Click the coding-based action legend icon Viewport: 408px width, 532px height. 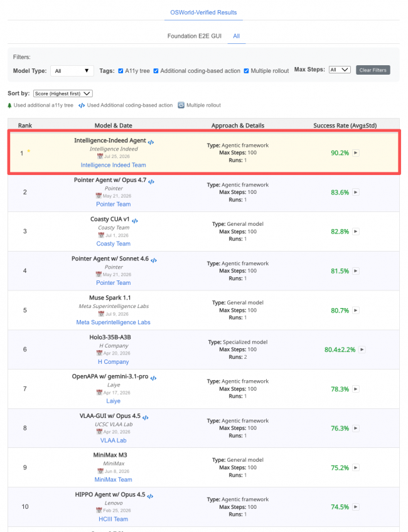[82, 105]
